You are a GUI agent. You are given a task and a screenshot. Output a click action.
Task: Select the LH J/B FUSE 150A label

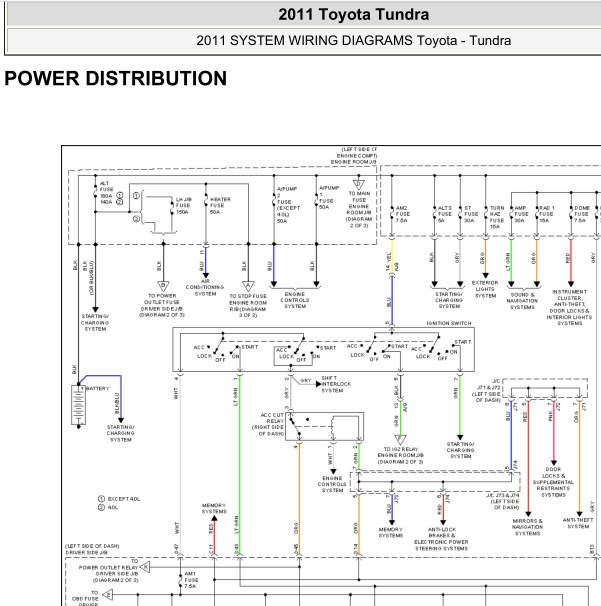183,206
